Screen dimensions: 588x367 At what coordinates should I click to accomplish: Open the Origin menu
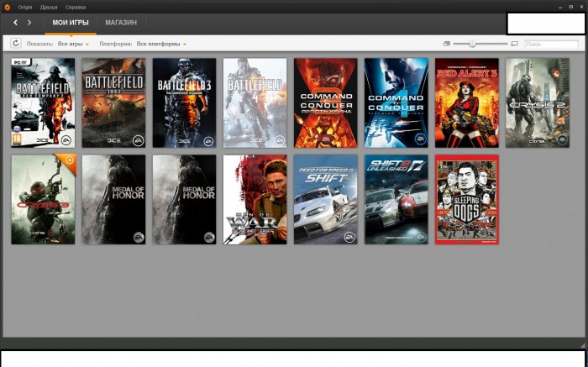point(25,7)
